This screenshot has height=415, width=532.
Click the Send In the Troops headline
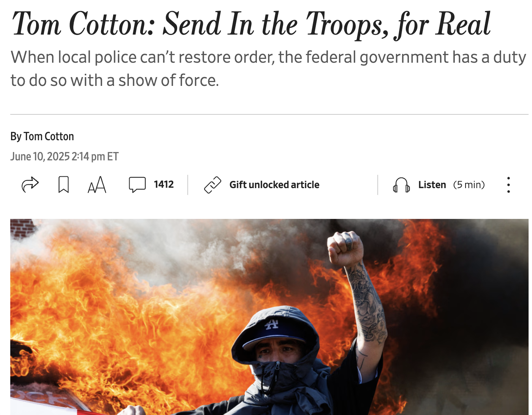point(251,24)
